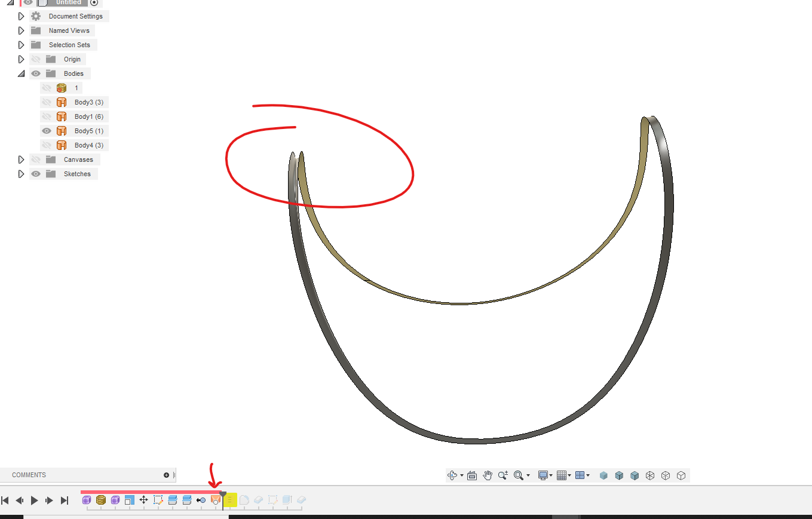Select the "Selection Sets" row

pos(63,45)
